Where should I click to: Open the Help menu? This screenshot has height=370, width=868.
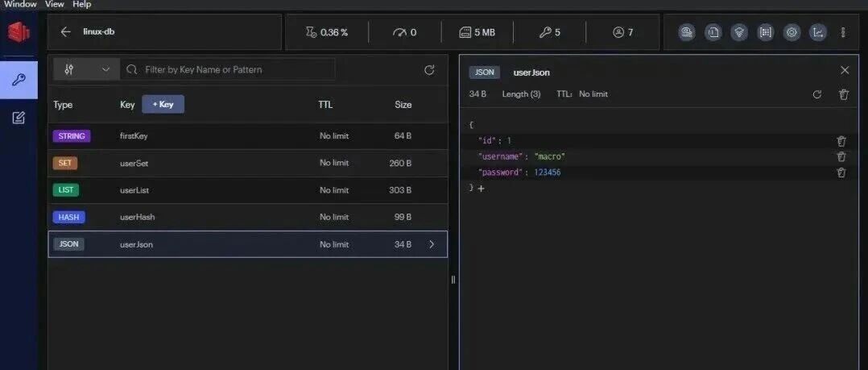(82, 4)
